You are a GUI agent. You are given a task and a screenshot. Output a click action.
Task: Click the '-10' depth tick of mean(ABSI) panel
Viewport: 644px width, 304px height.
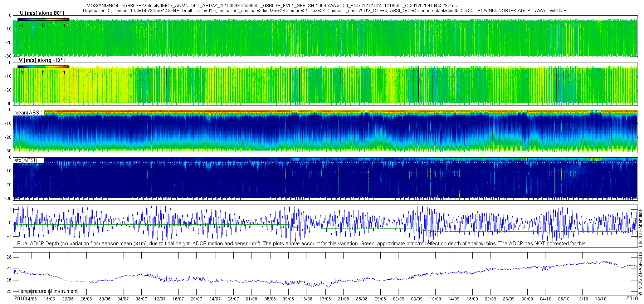[8, 123]
